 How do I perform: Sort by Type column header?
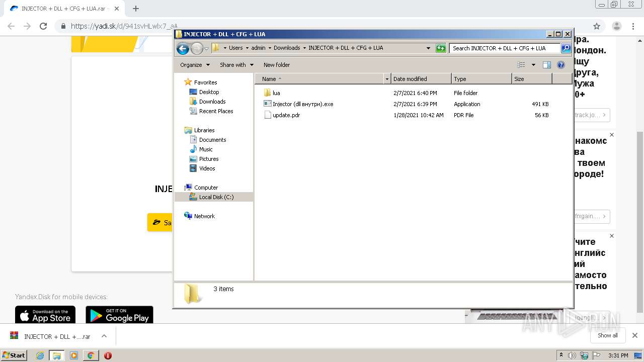[481, 79]
